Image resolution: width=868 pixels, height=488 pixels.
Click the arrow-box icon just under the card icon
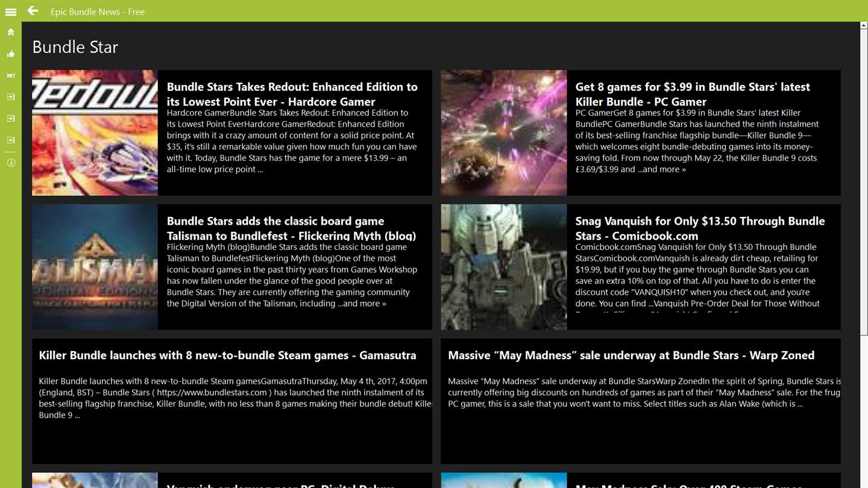(11, 97)
